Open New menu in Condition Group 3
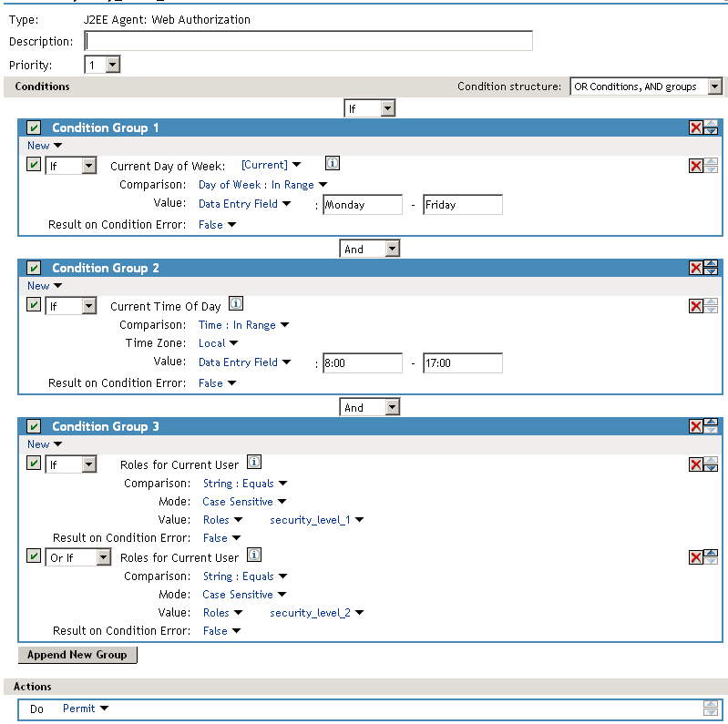The height and width of the screenshot is (724, 728). [x=45, y=444]
